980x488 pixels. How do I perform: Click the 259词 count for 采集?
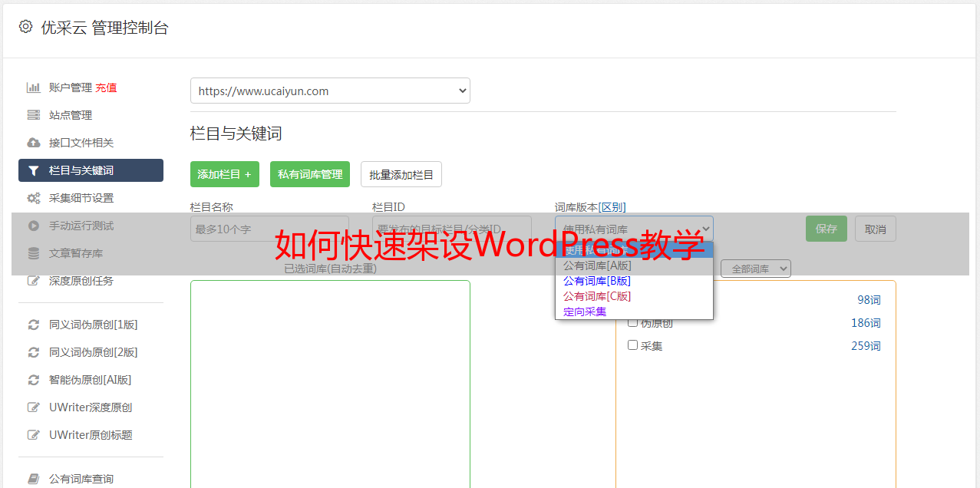tap(866, 346)
